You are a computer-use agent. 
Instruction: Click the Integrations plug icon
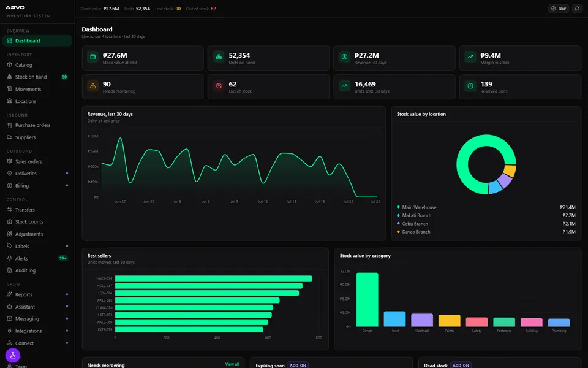pos(10,331)
